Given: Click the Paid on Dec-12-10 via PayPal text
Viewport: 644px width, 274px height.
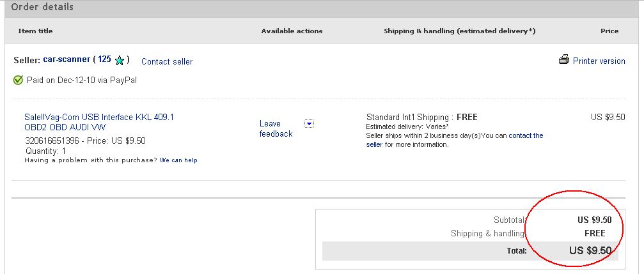Looking at the screenshot, I should (x=82, y=80).
